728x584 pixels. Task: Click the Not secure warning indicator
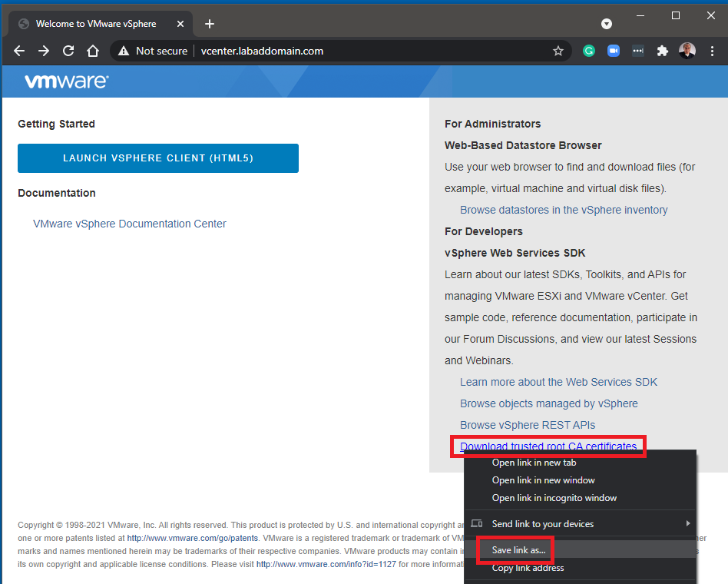[153, 51]
